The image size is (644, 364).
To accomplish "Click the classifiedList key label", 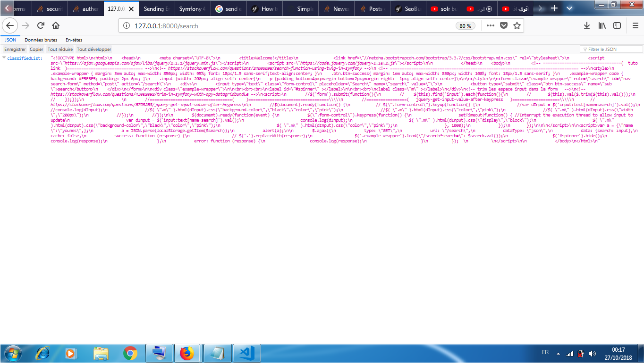I will [x=25, y=58].
